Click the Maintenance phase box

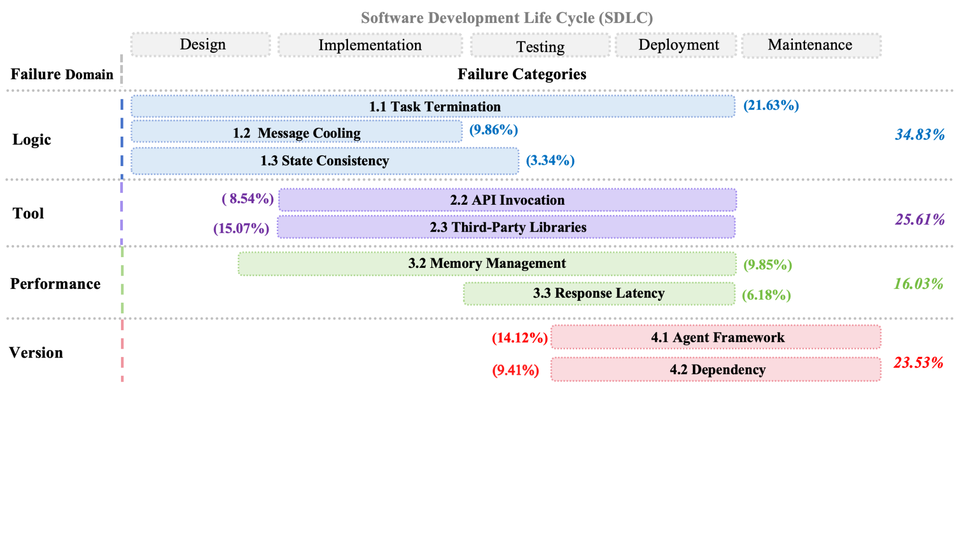(811, 45)
